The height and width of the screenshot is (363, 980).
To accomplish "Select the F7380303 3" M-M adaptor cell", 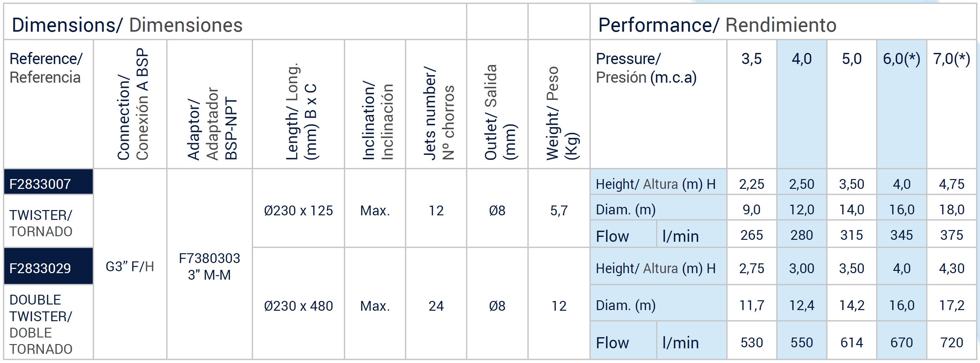I will pyautogui.click(x=210, y=266).
